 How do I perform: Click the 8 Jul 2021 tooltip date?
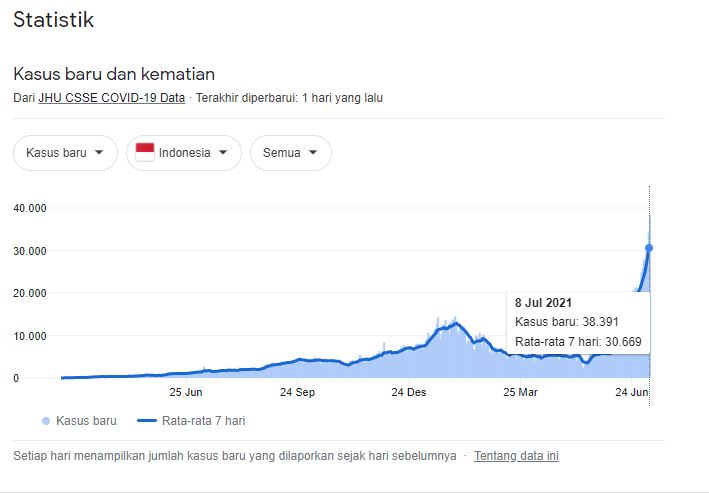[544, 302]
